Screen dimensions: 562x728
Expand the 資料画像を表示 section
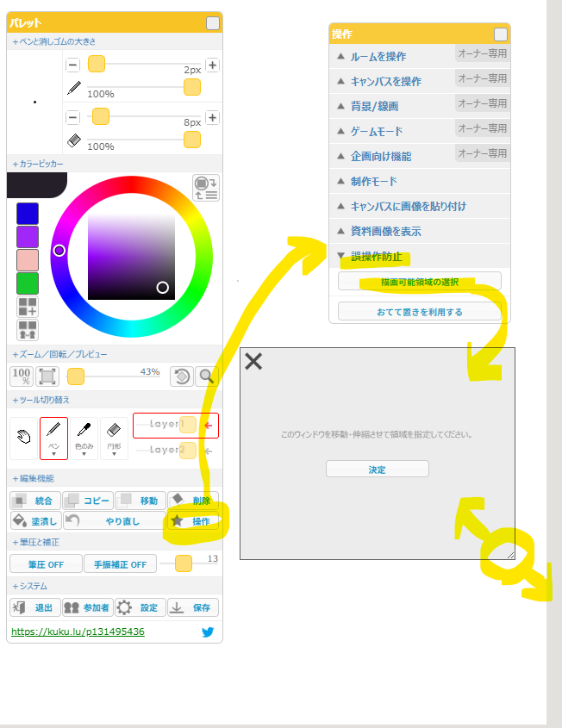coord(420,231)
